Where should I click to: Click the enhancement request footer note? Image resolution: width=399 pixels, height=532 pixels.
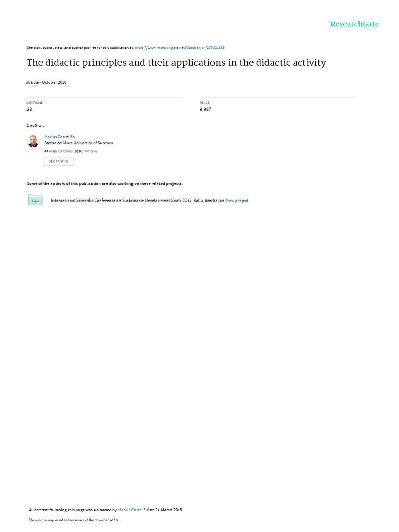pos(74,520)
